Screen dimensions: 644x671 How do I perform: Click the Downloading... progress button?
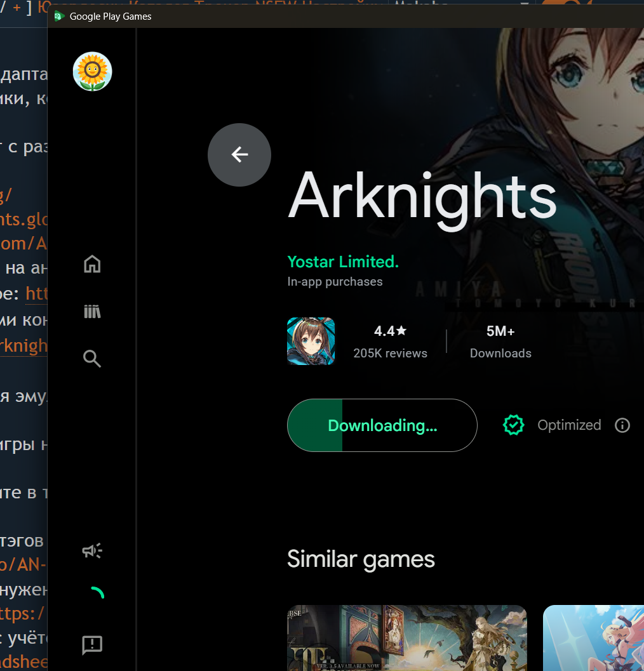coord(382,425)
